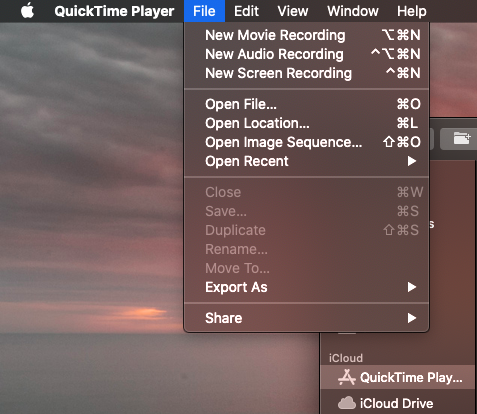
Task: Select QuickTime Player in iCloud sidebar
Action: pos(398,377)
